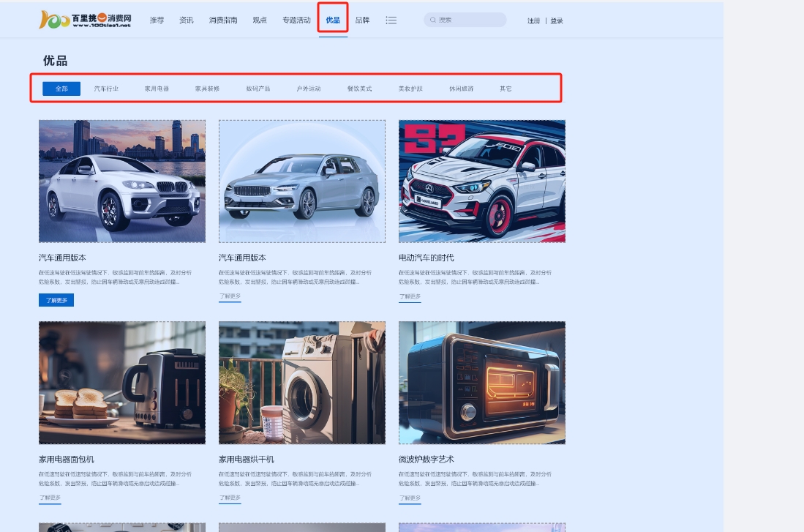Select the 美妆护肤 category tab

pos(410,89)
